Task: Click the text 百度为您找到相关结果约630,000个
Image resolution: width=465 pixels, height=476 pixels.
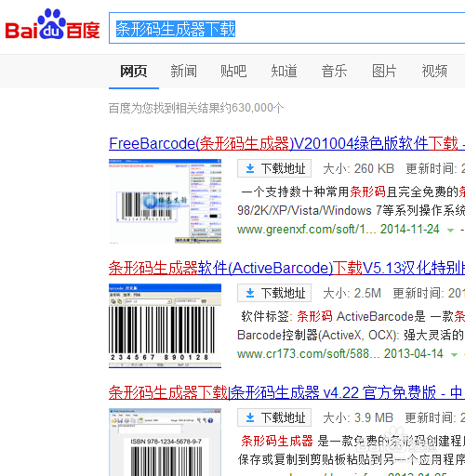Action: point(196,108)
